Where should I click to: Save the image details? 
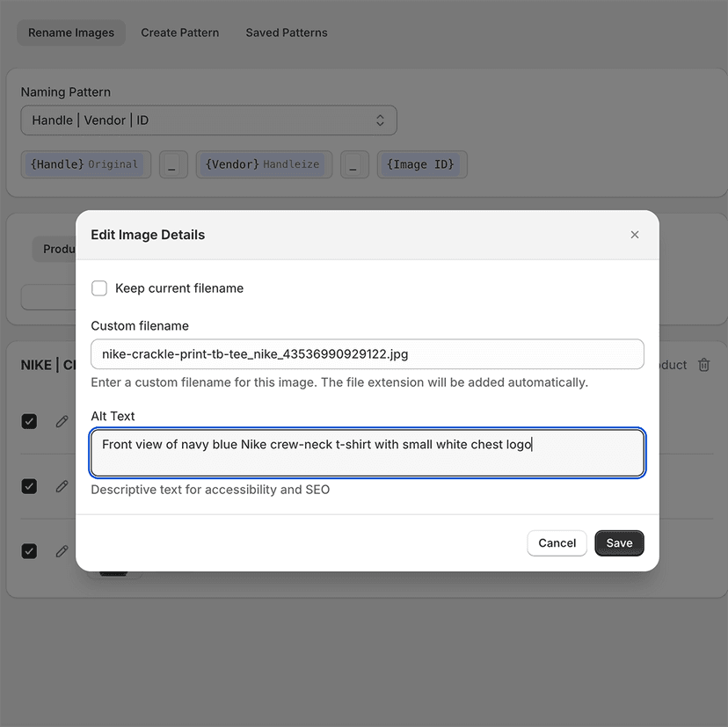pyautogui.click(x=619, y=543)
